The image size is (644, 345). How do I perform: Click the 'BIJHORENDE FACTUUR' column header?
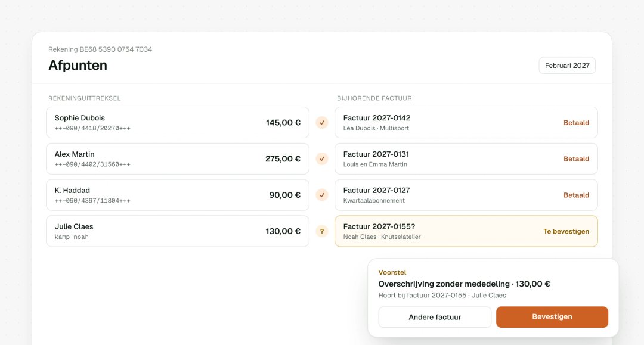(374, 98)
